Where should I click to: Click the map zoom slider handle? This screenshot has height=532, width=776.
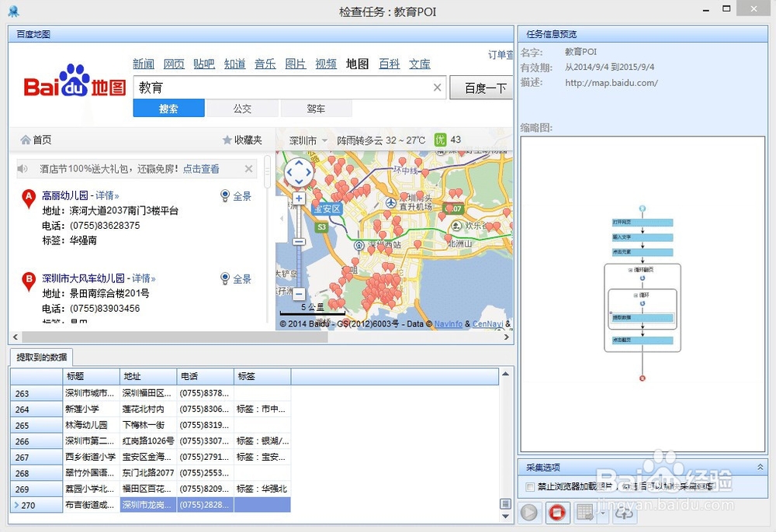[299, 242]
